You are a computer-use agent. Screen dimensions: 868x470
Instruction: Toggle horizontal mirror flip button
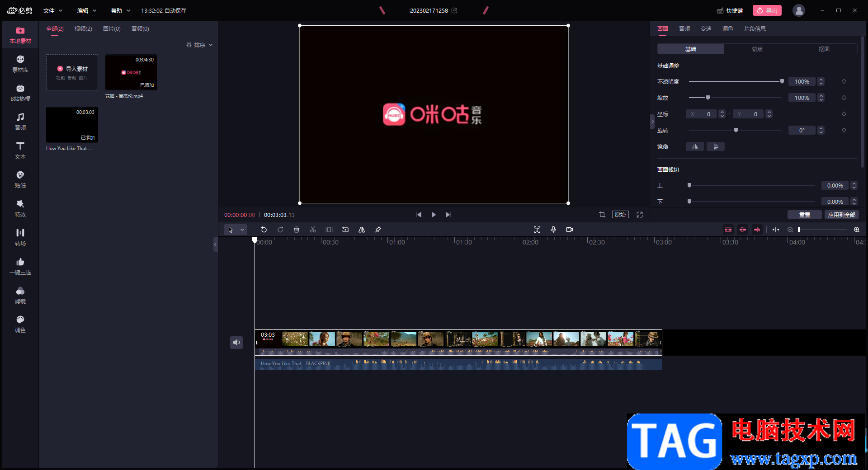695,146
